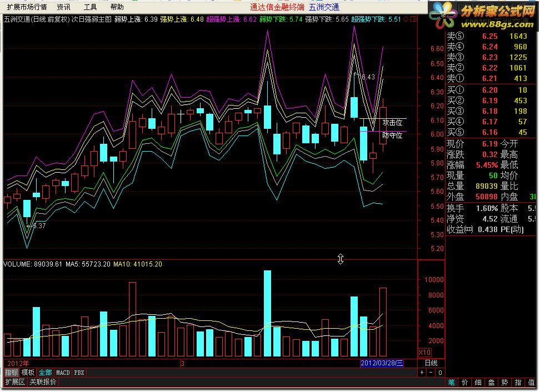Open the 帮助 menu
The image size is (540, 392).
[117, 7]
